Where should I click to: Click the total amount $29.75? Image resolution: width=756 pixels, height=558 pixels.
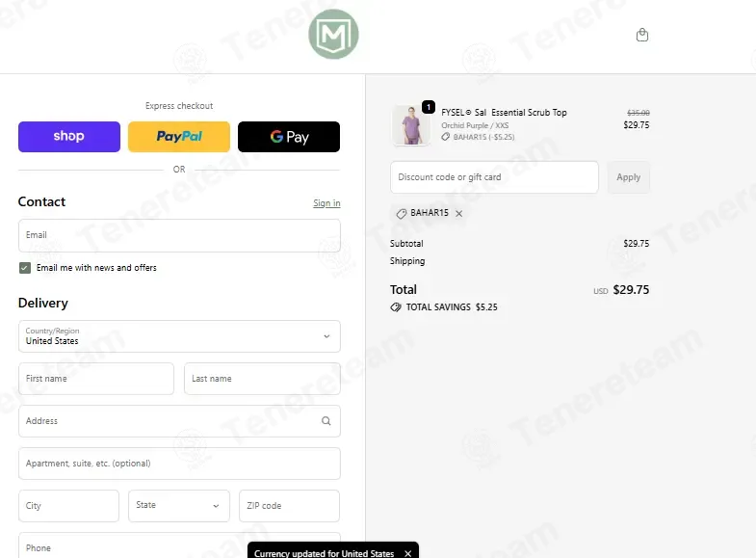point(631,290)
